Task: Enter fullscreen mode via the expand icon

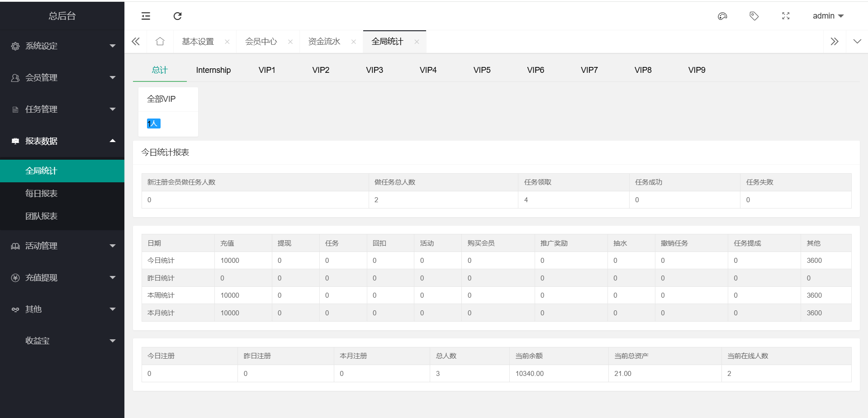Action: click(786, 16)
